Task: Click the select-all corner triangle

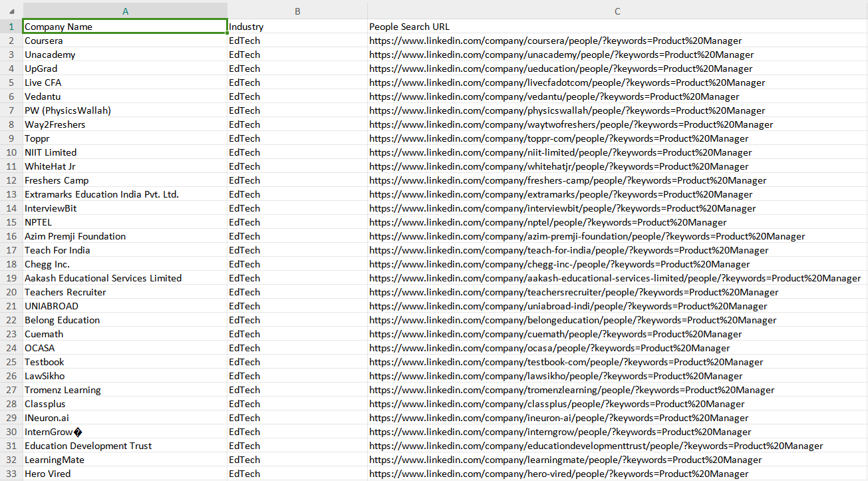Action: tap(11, 11)
